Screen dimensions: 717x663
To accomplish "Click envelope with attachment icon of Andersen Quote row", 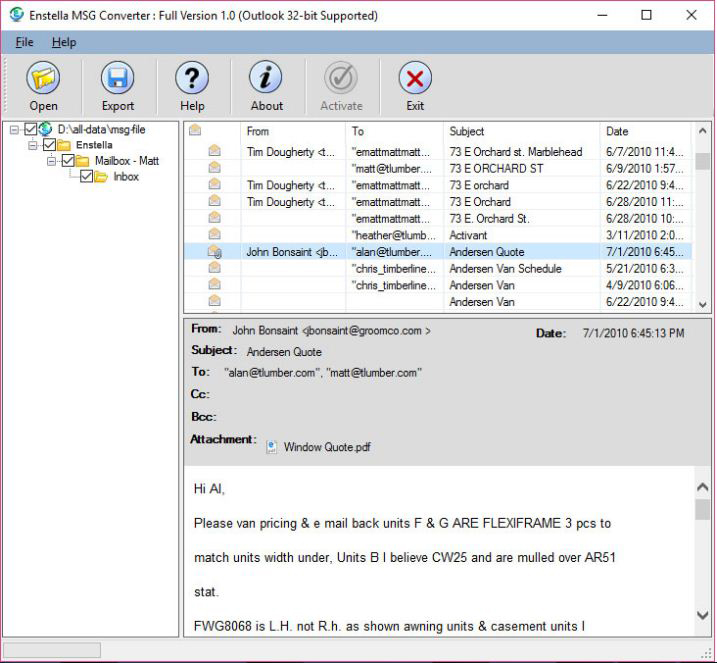I will 215,251.
